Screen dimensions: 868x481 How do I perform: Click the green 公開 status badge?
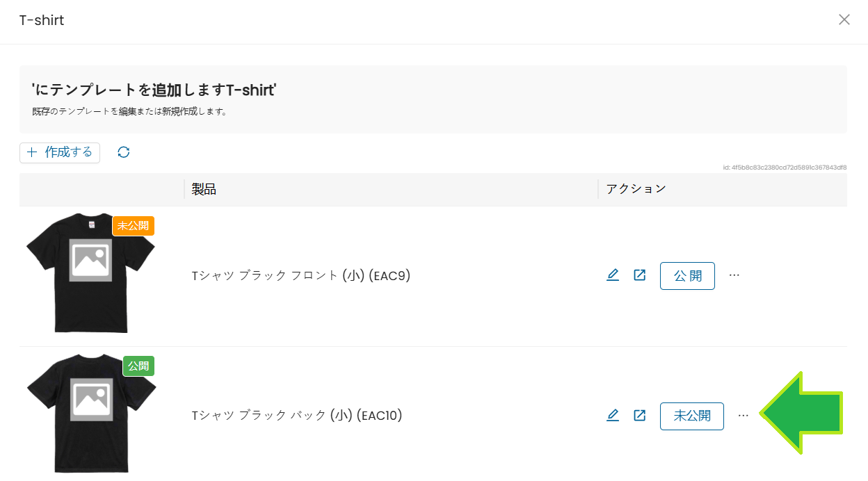coord(138,366)
